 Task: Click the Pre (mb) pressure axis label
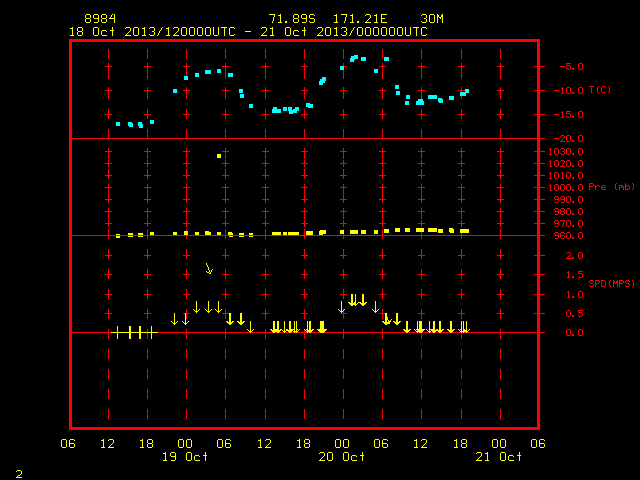tap(611, 187)
